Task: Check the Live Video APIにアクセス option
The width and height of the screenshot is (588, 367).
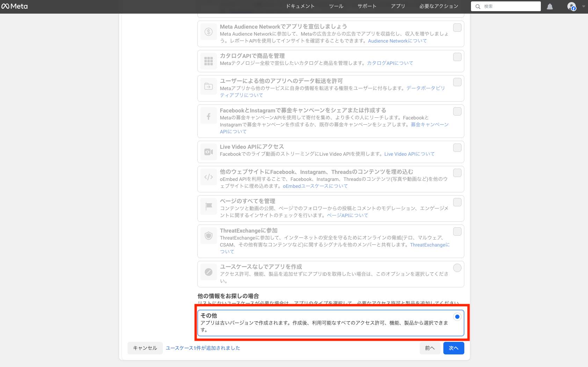Action: coord(457,148)
